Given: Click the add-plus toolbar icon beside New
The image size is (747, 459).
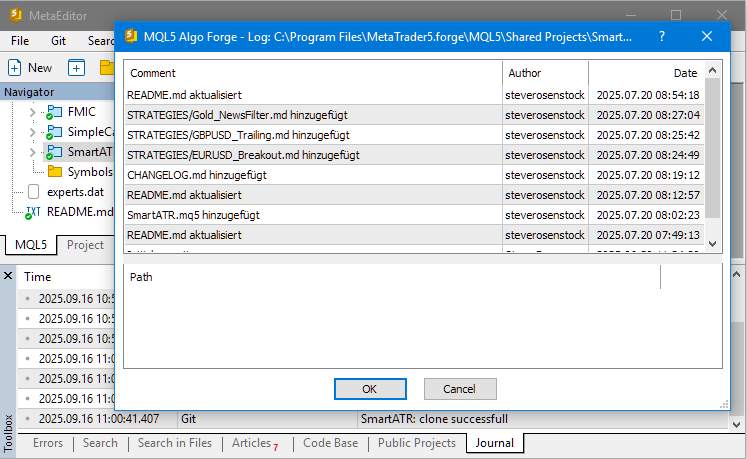Looking at the screenshot, I should click(76, 68).
